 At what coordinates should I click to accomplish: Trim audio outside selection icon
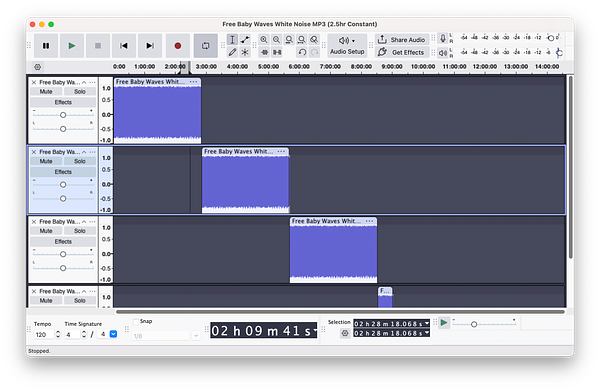tap(264, 52)
